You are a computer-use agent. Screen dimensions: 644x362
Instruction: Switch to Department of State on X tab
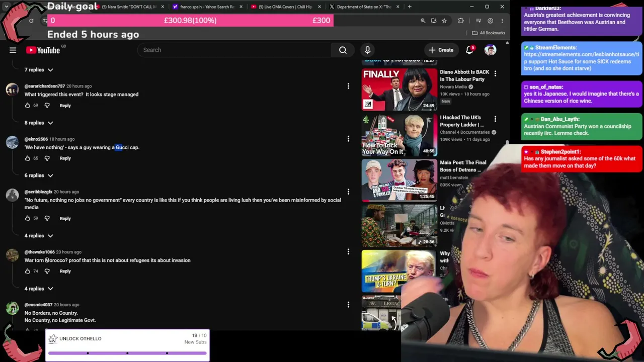pos(364,7)
